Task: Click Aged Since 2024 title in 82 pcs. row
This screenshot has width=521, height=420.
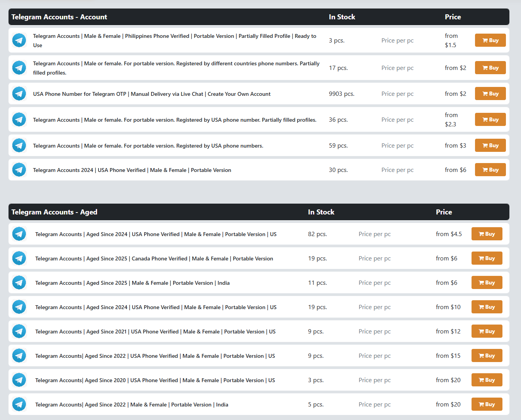Action: click(156, 234)
